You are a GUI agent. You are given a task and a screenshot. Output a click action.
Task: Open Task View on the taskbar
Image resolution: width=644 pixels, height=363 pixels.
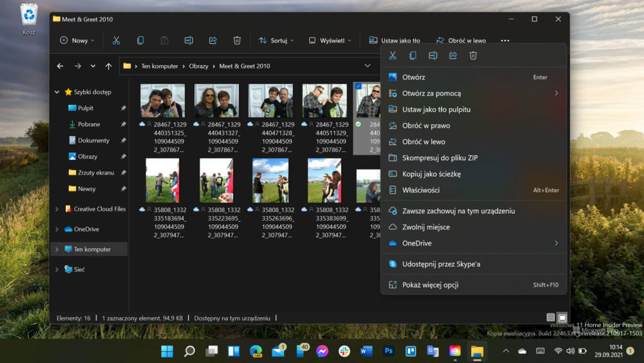211,351
